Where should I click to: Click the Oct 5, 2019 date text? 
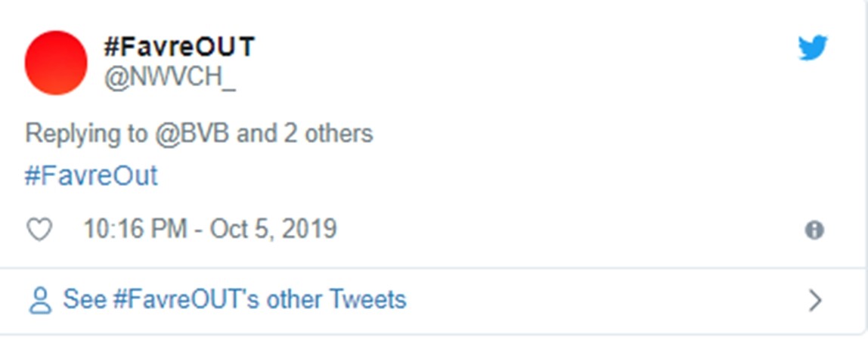pos(274,229)
